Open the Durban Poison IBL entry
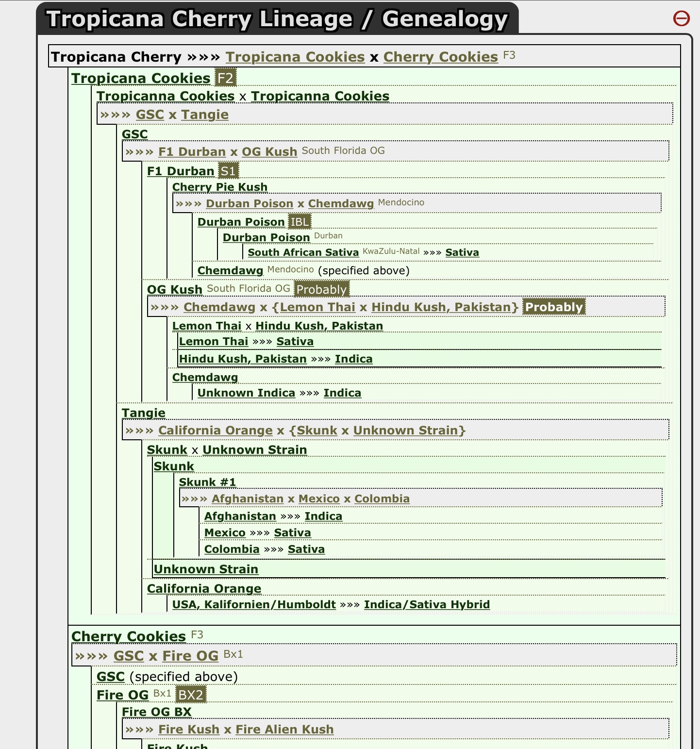Screen dimensions: 700x749 (241, 222)
